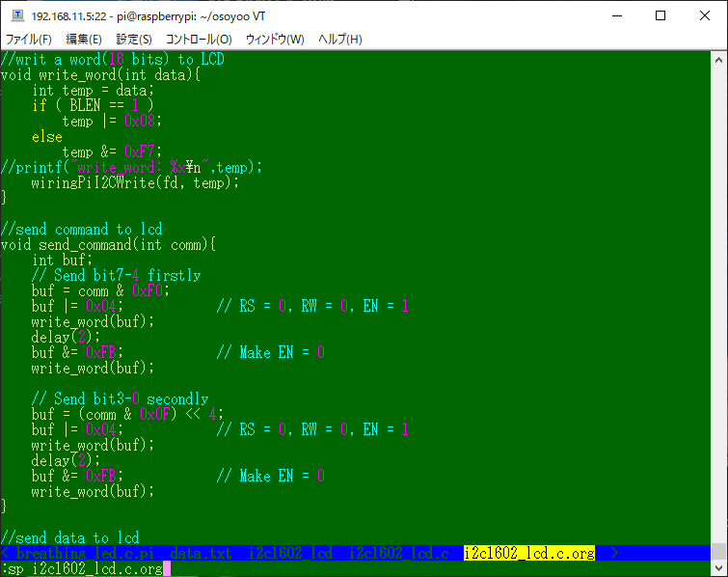Click the line int buf;
This screenshot has height=577, width=728.
[x=63, y=261]
